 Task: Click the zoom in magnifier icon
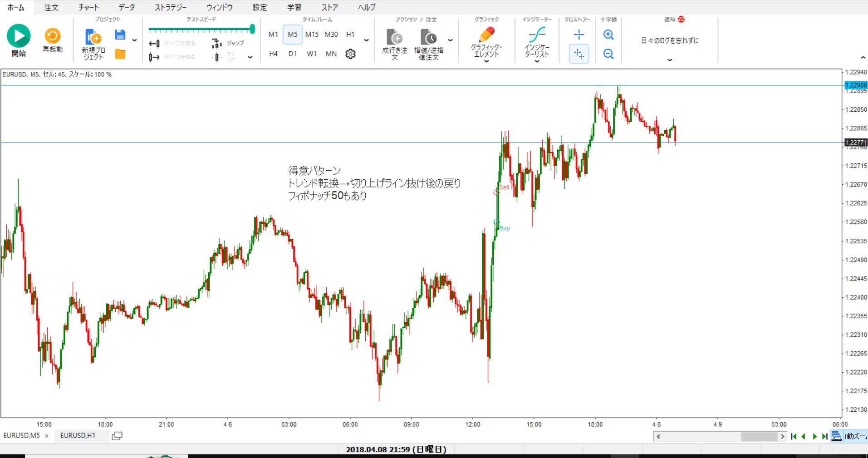(x=608, y=34)
